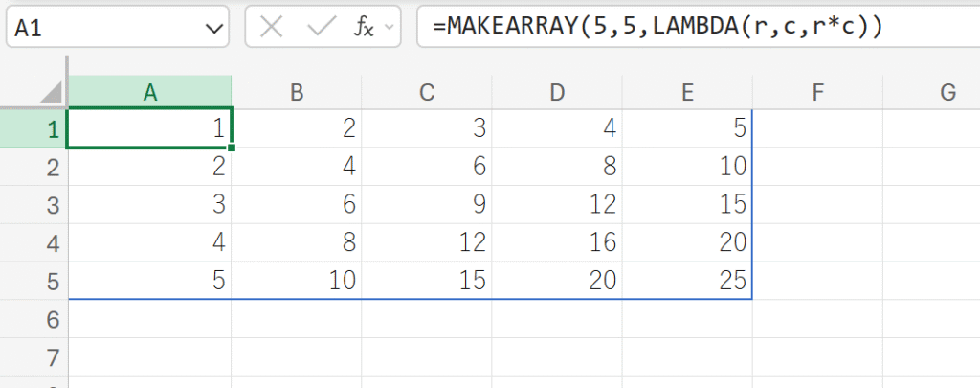Click cell E5 containing 25
The height and width of the screenshot is (388, 980).
point(686,281)
